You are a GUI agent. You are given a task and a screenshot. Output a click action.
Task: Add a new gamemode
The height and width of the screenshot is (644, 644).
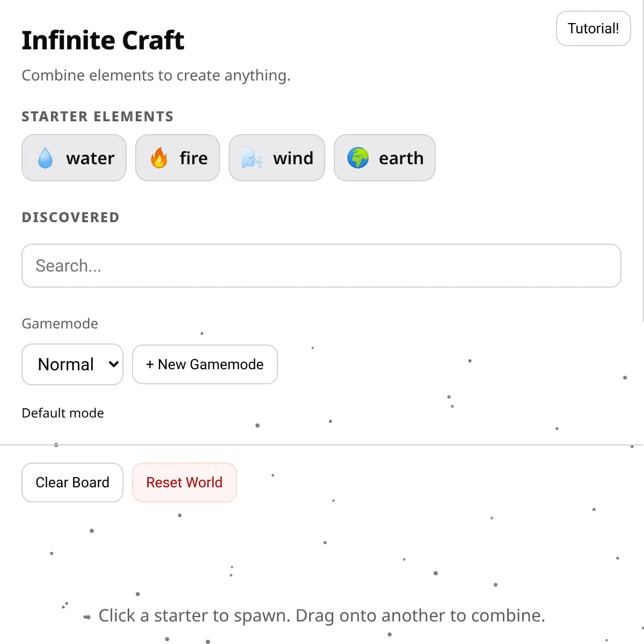pos(205,364)
